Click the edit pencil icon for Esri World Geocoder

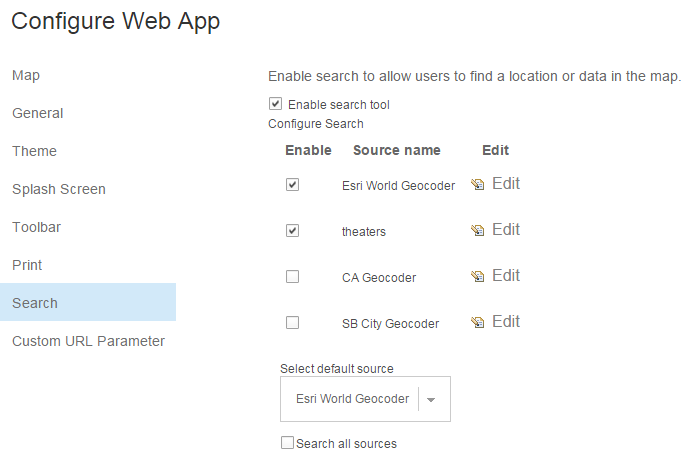coord(478,185)
